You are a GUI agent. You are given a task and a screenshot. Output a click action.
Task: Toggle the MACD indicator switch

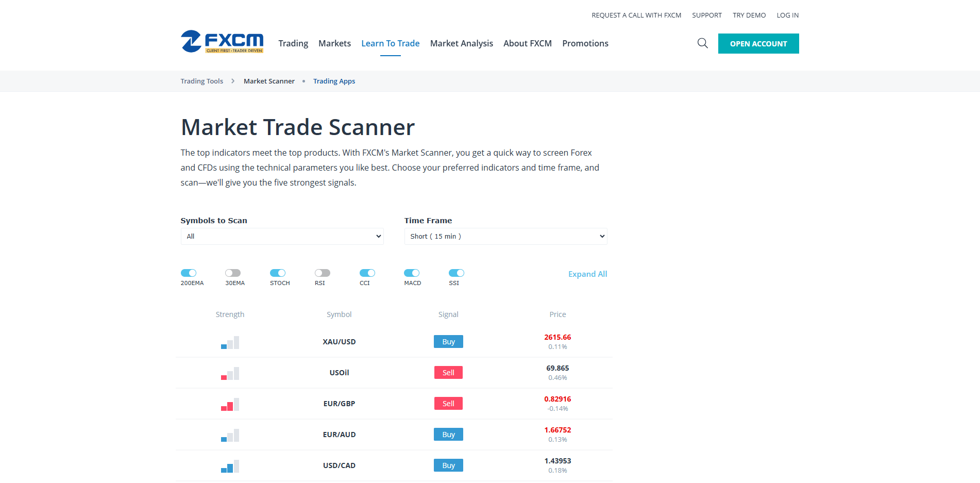(x=412, y=273)
